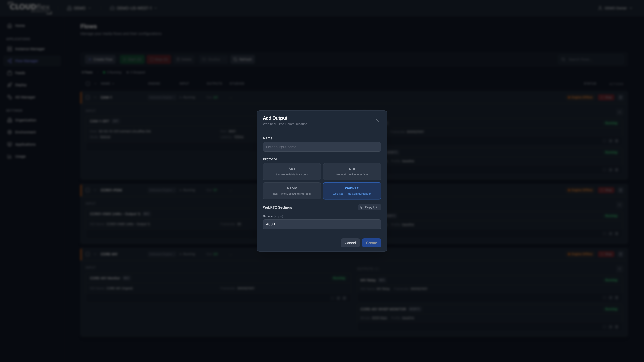Select the RTMP protocol option

(292, 191)
